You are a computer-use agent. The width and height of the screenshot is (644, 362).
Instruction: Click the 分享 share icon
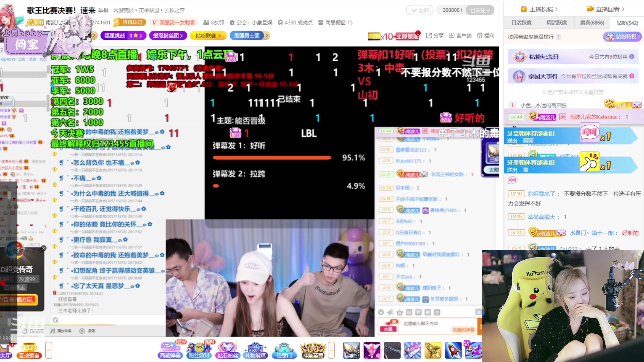click(x=435, y=36)
